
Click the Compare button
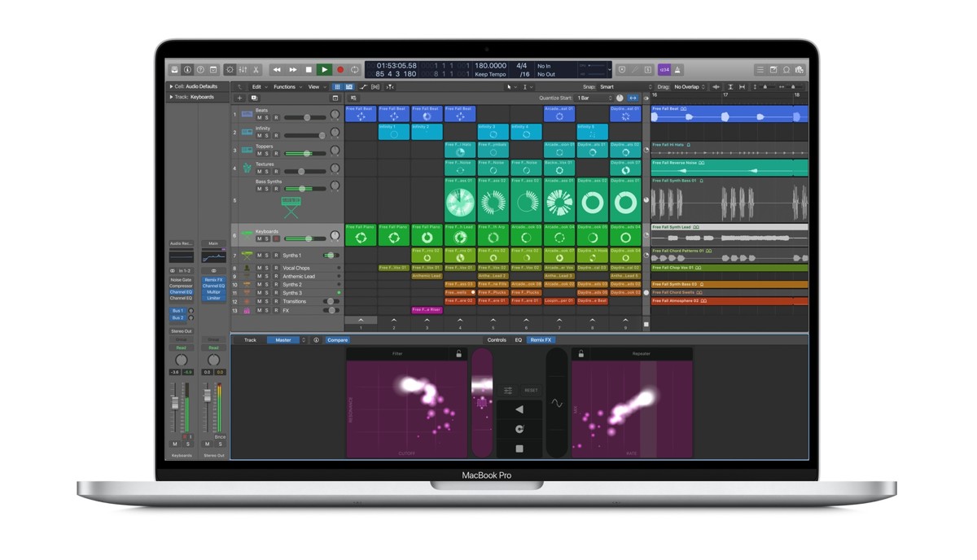coord(337,340)
